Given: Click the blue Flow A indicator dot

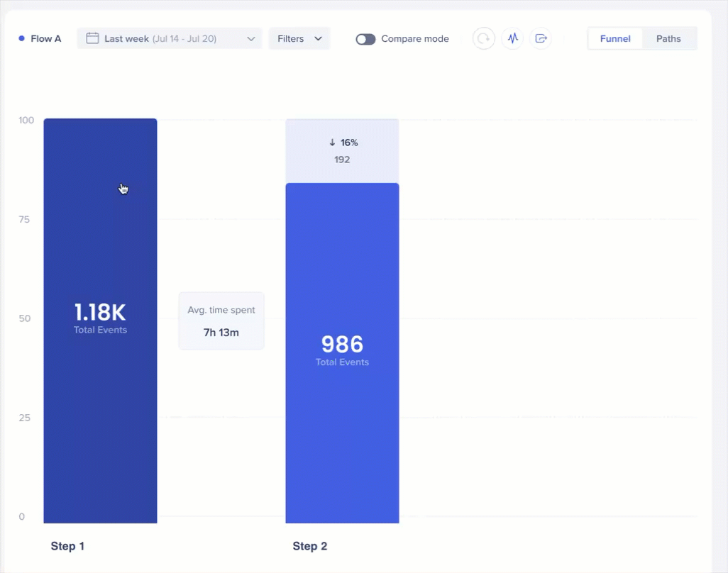Looking at the screenshot, I should pos(21,38).
